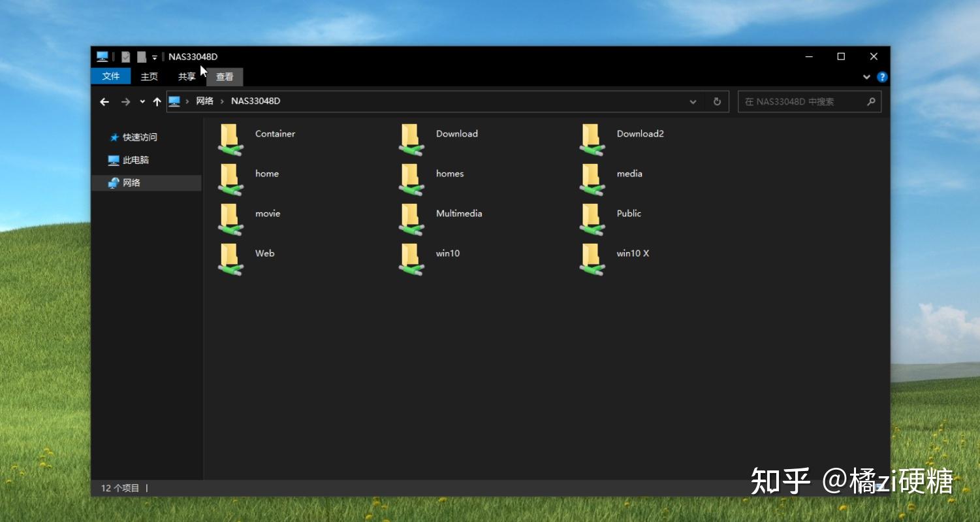980x522 pixels.
Task: Click the Back navigation arrow
Action: (104, 101)
